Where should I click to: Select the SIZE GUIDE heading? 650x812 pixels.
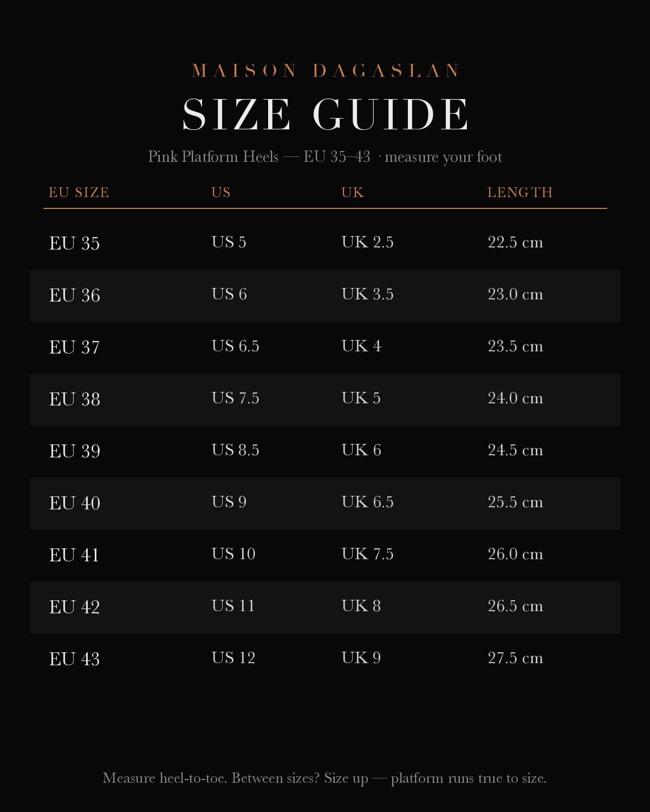coord(325,114)
